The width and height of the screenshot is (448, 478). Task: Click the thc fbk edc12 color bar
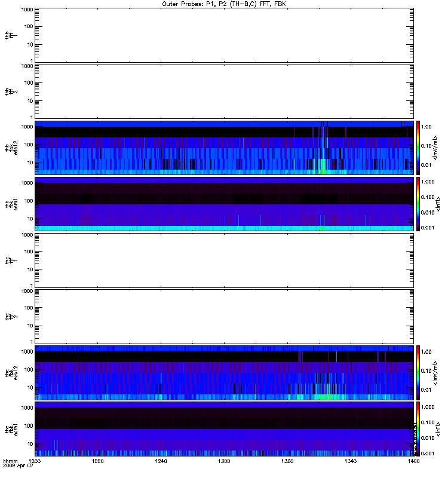point(418,373)
